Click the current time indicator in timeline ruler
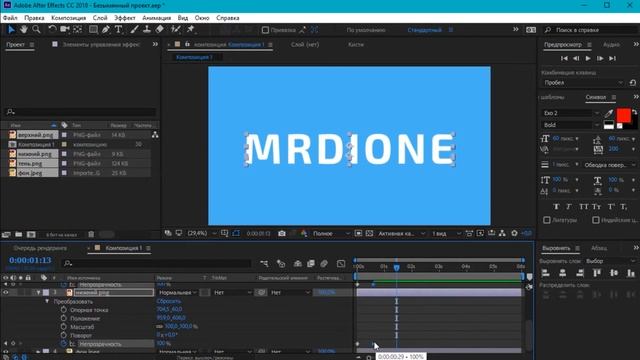 (396, 267)
